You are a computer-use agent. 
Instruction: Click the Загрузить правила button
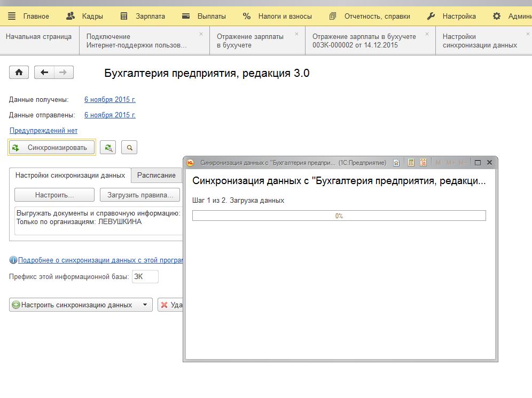[140, 195]
